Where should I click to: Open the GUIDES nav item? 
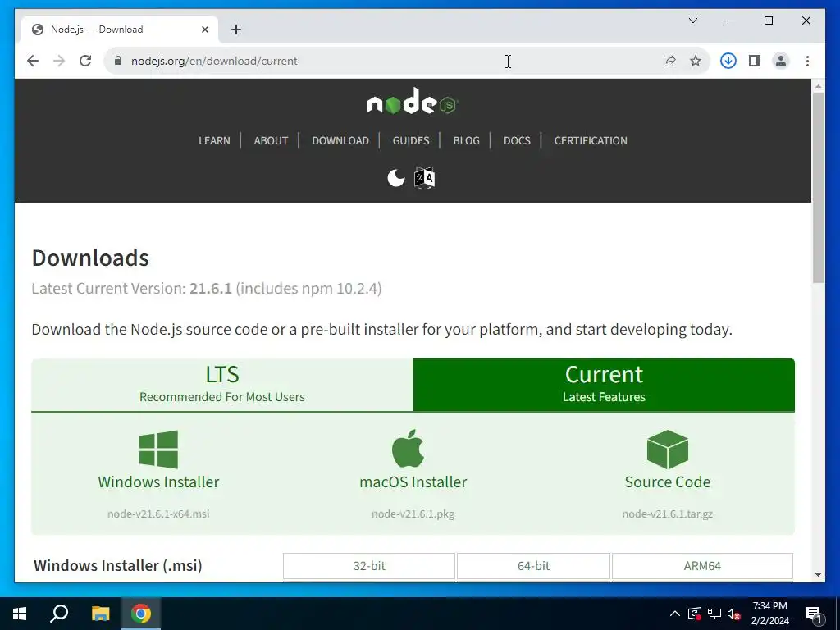[411, 140]
